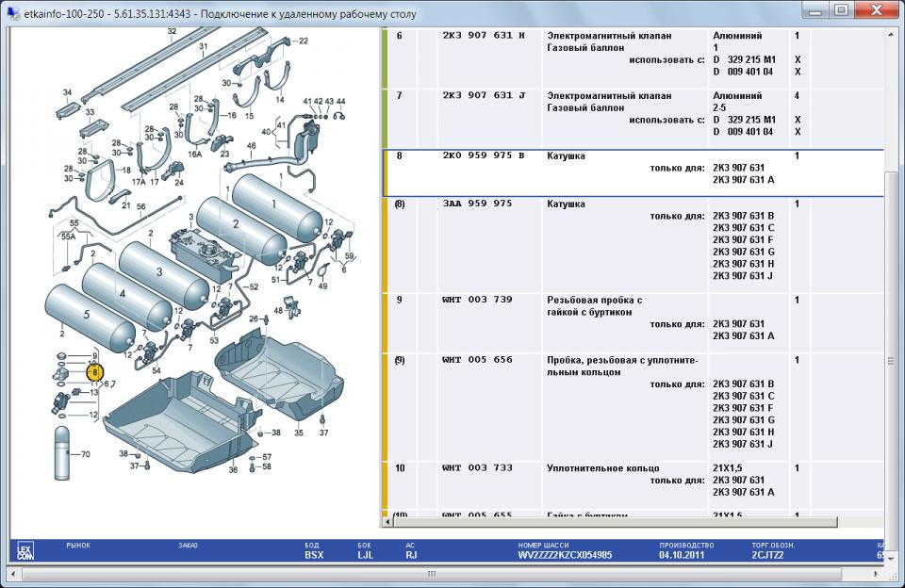Select gas cylinder number 5 in the diagram

coord(90,318)
